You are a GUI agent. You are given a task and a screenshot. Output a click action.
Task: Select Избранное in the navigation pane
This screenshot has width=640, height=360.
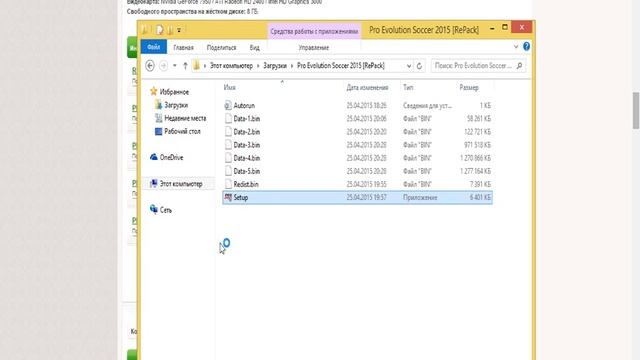tap(174, 92)
